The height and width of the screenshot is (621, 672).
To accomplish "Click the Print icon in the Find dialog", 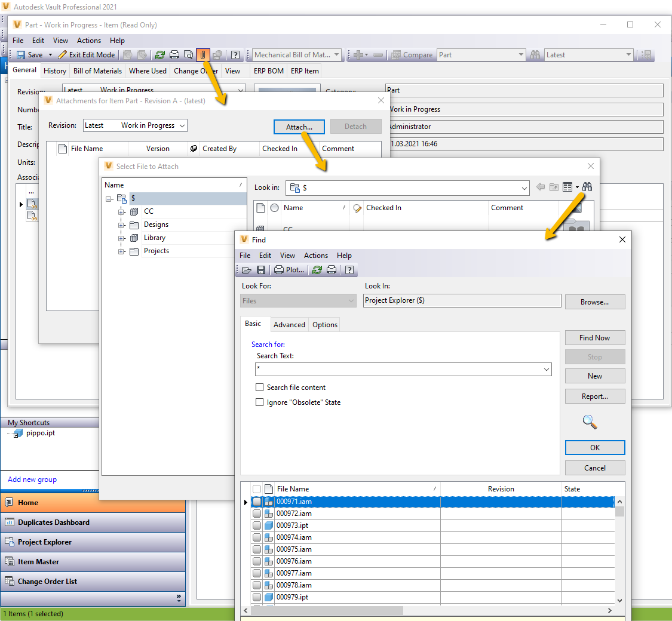I will [x=333, y=270].
